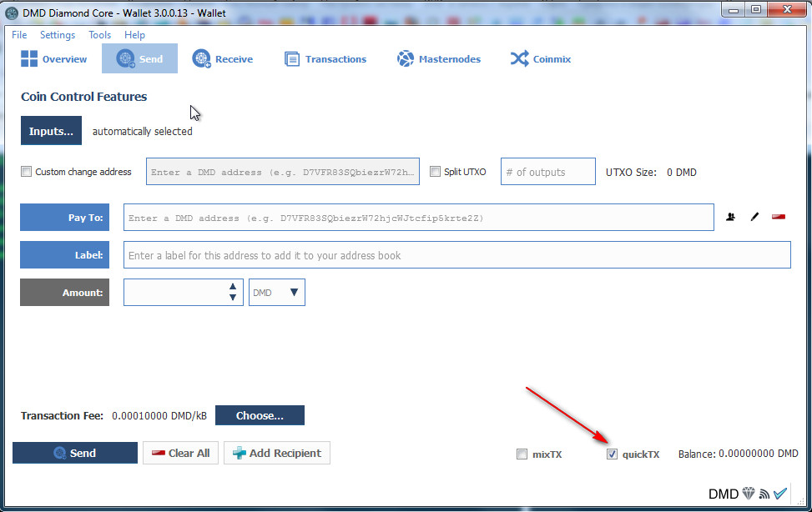
Task: Click the # of outputs field
Action: (548, 171)
